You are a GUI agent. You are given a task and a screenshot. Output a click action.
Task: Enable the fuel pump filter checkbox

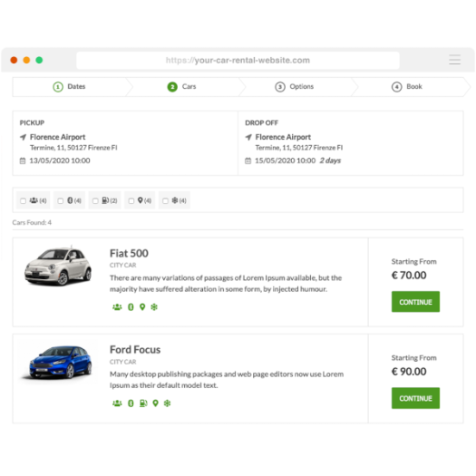tap(95, 200)
